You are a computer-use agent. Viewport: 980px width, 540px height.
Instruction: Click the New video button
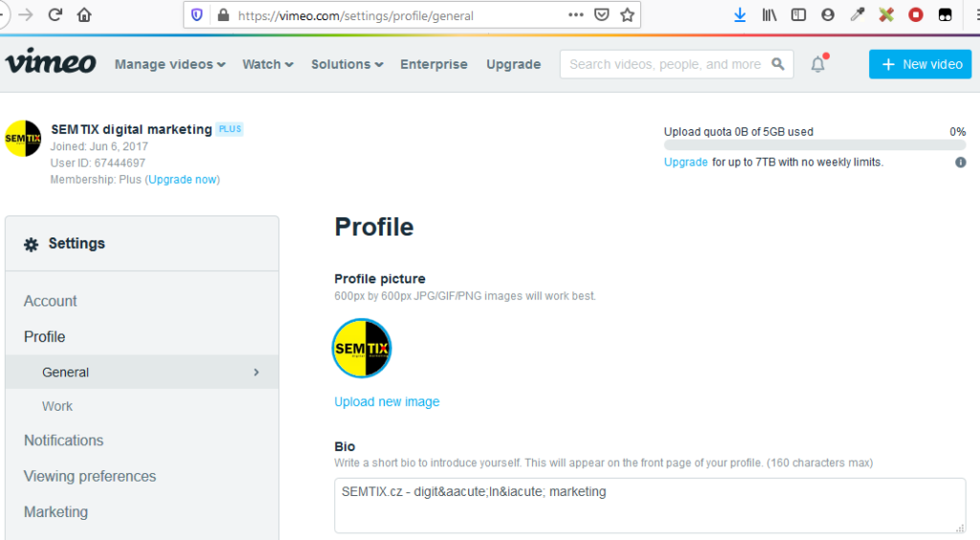coord(920,64)
